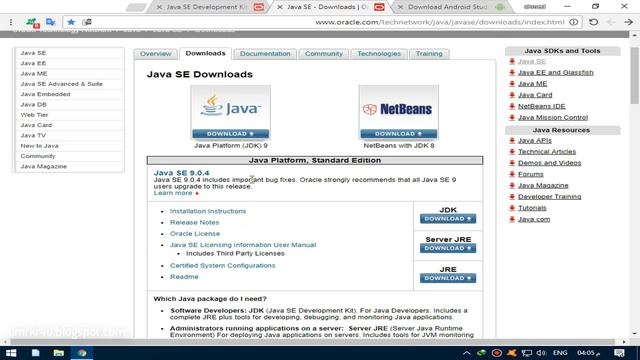
Task: Open the Overview tab
Action: coord(156,53)
